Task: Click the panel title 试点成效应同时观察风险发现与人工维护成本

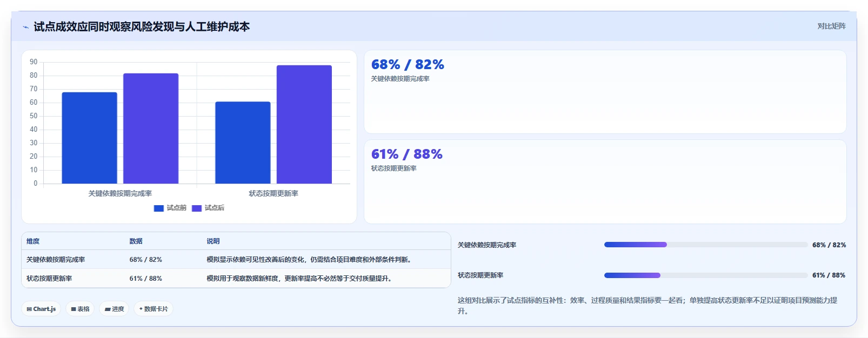Action: point(142,26)
